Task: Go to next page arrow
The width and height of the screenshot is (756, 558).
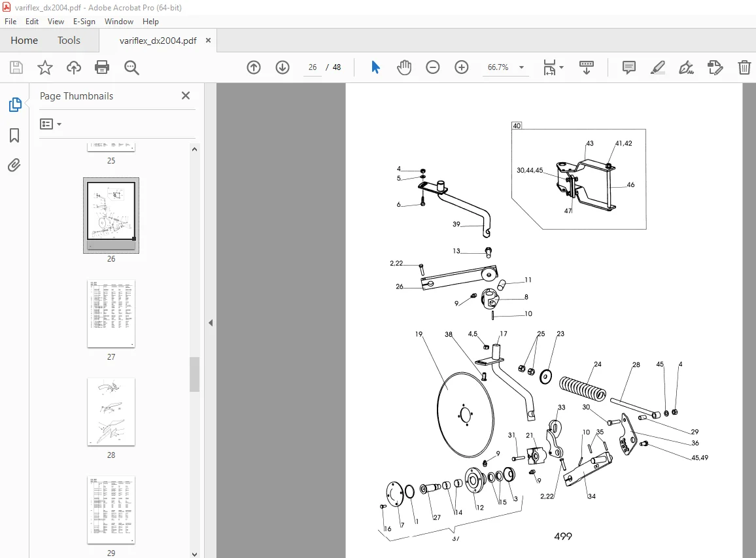Action: tap(283, 67)
